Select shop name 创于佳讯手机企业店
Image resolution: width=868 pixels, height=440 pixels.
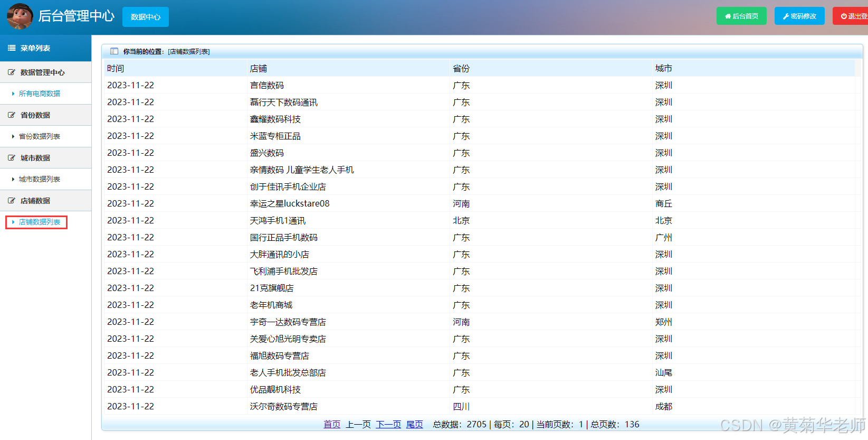[x=288, y=186]
